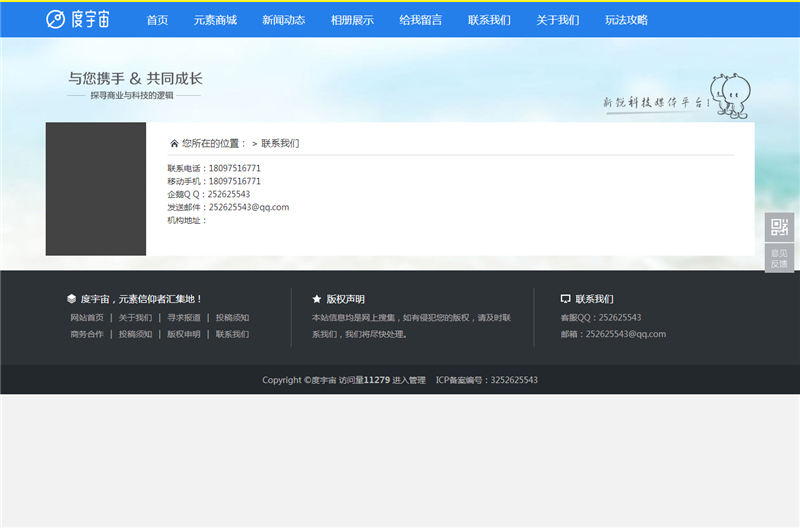Go to 元素商城 in the top navigation
This screenshot has height=528, width=800.
click(x=215, y=20)
